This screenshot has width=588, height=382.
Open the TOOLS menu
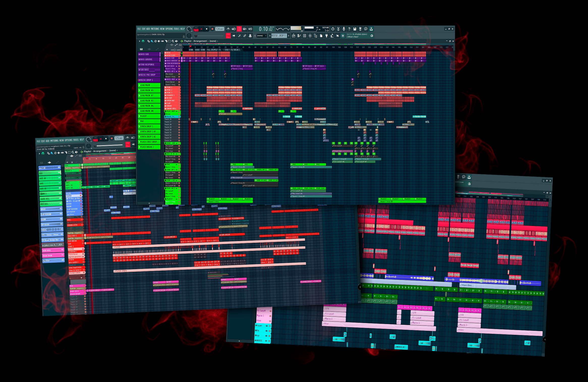click(176, 29)
